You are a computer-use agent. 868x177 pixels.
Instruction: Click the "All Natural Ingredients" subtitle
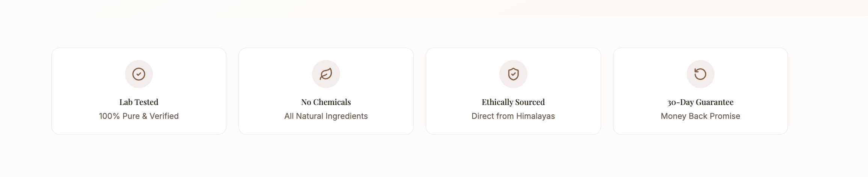pos(326,116)
